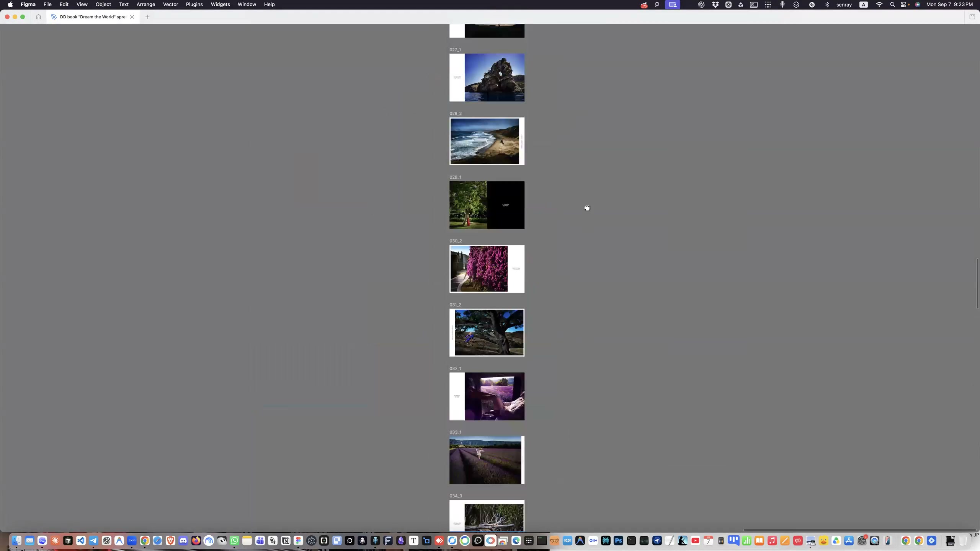The height and width of the screenshot is (551, 980).
Task: Select frame label 033_1
Action: coord(455,432)
